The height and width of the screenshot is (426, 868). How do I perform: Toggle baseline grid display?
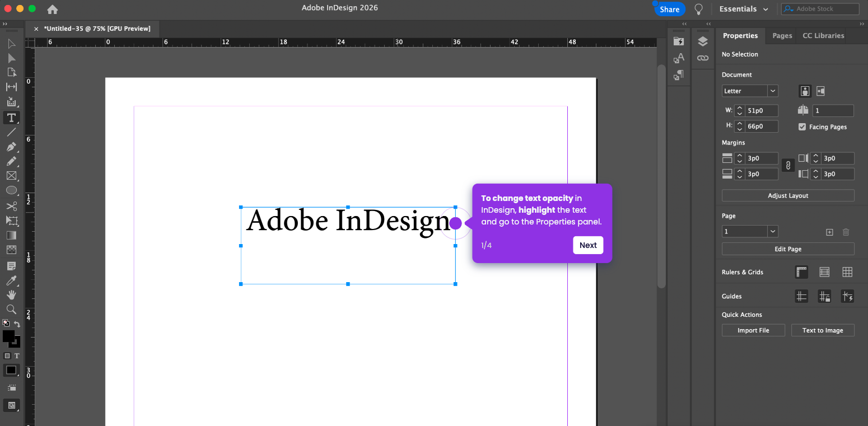(x=824, y=272)
